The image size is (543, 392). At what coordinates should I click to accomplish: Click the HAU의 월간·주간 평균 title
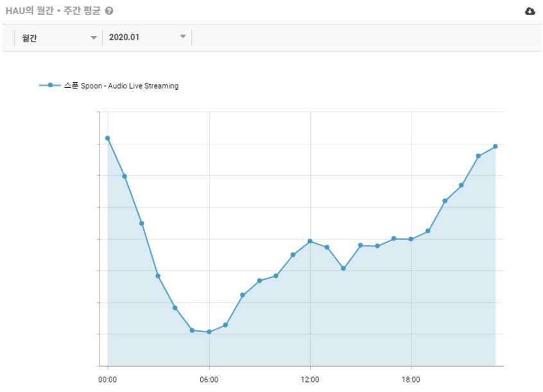[53, 11]
